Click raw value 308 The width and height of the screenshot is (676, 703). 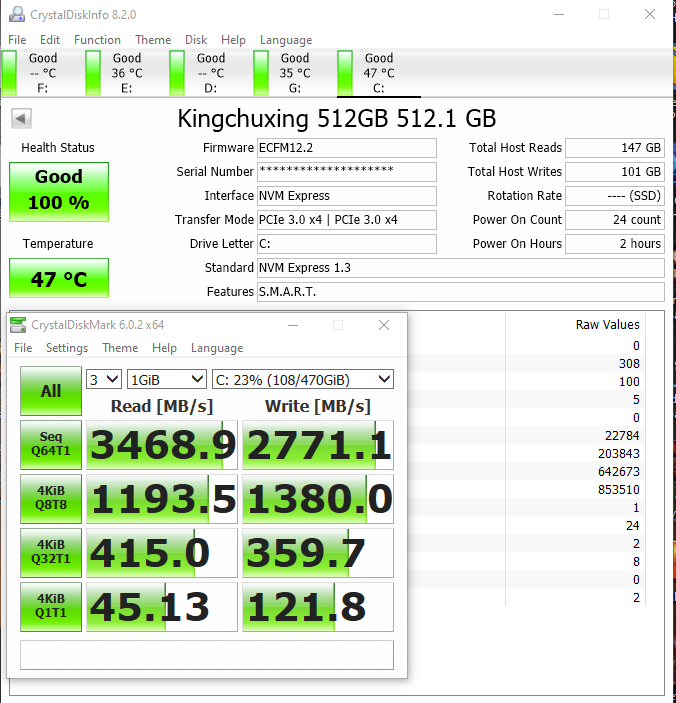point(629,364)
